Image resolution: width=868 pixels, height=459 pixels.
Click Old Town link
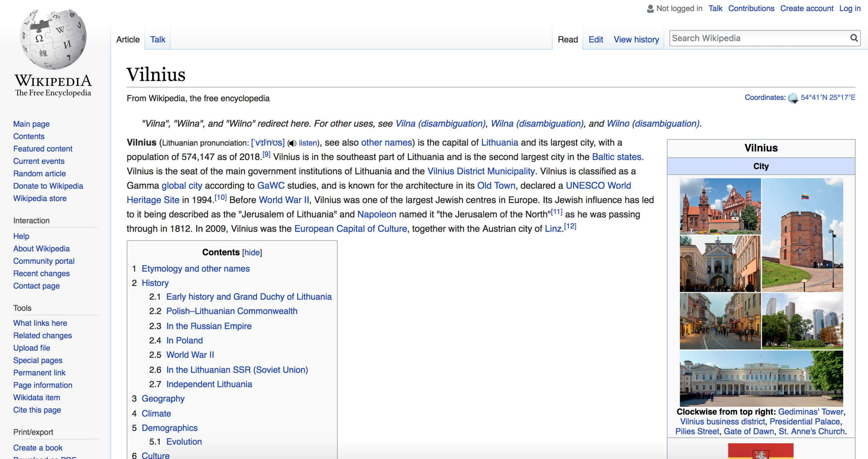pyautogui.click(x=496, y=186)
